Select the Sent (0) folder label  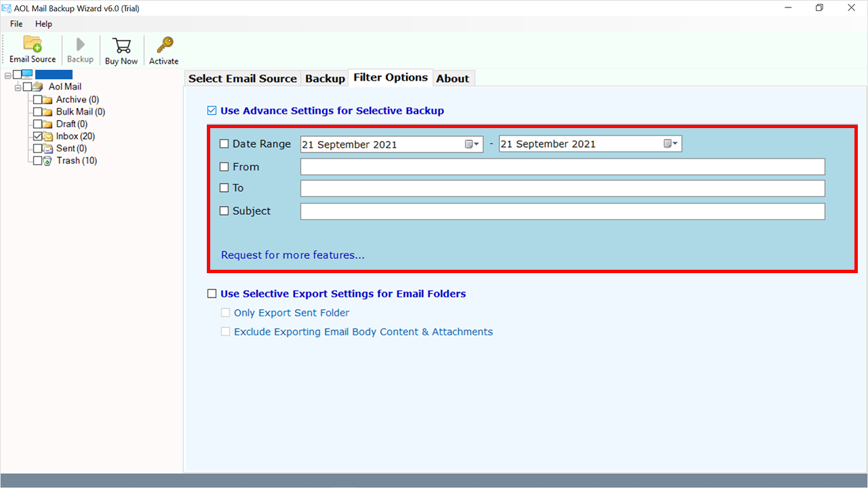click(71, 148)
